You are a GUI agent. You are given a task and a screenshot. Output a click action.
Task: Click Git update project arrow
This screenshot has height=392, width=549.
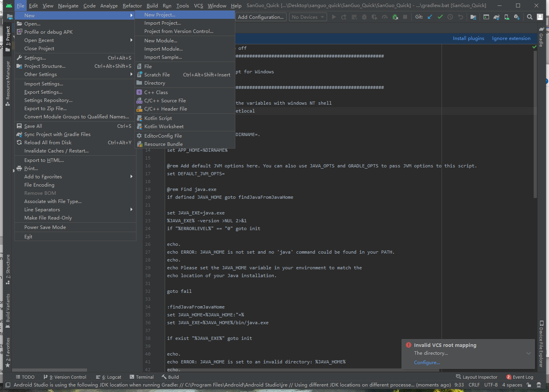point(430,17)
